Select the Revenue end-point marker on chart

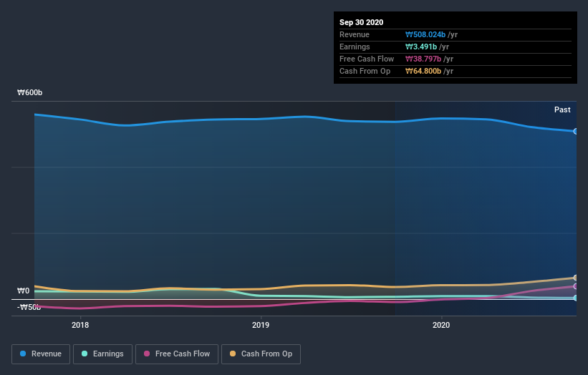[x=576, y=131]
